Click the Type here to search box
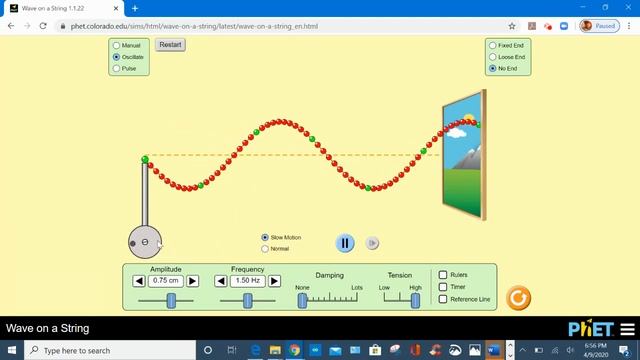The width and height of the screenshot is (640, 360). pos(110,350)
